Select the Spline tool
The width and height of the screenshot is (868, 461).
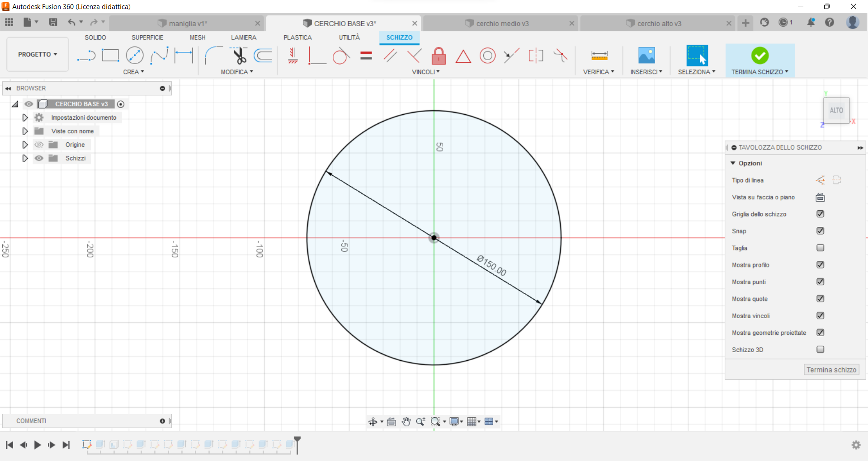coord(159,55)
